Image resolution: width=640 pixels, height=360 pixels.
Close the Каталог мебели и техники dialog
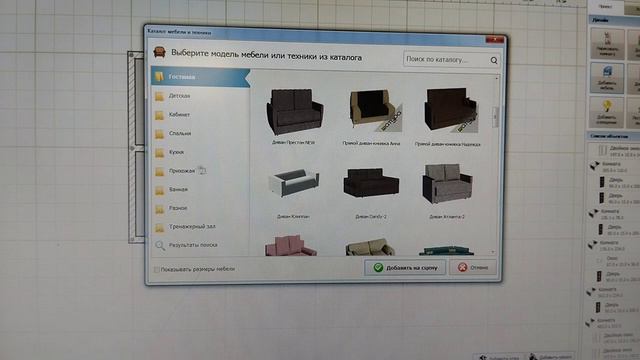[x=495, y=40]
